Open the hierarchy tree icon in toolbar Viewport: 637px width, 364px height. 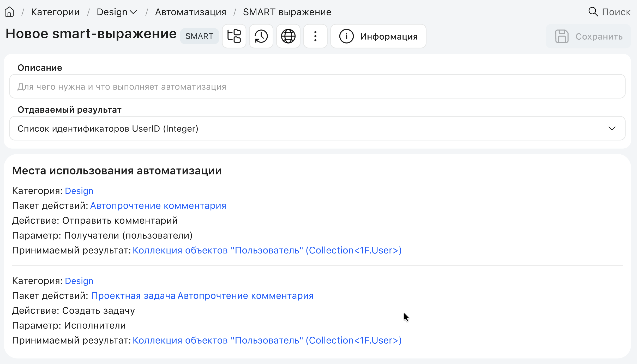[234, 36]
